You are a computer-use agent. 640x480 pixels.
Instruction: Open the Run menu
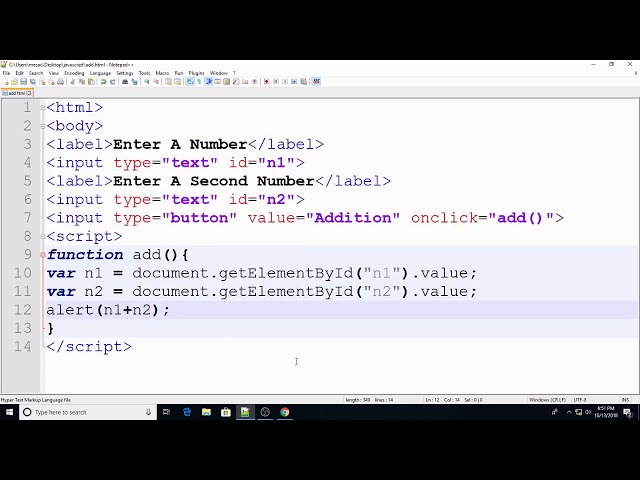pos(179,73)
